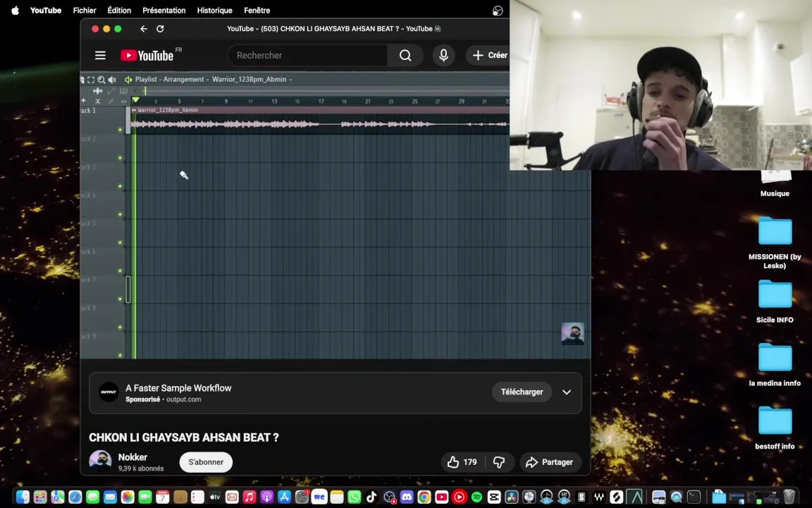Toggle mute dot on Track 4
812x508 pixels.
(120, 214)
